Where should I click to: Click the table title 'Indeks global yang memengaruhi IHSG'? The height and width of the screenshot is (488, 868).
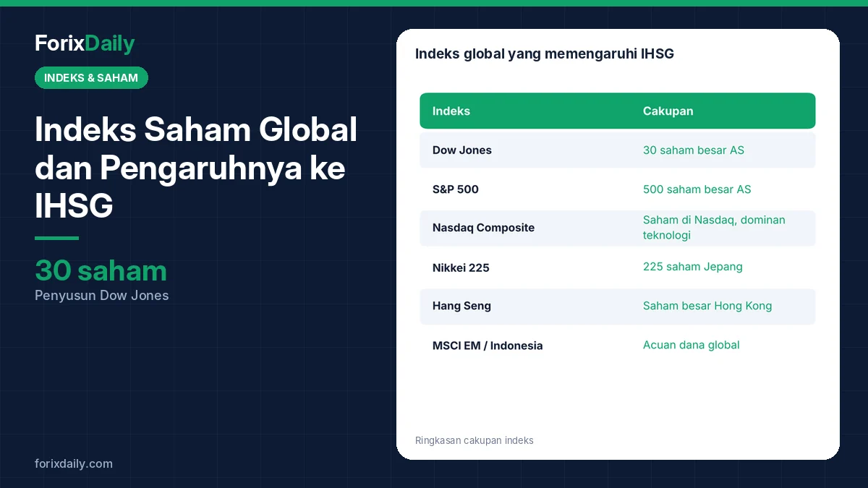545,53
